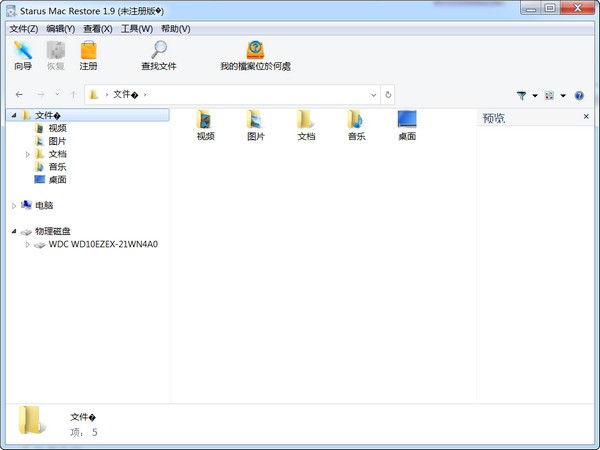The height and width of the screenshot is (450, 600).
Task: Collapse the root 文件 tree node
Action: (x=14, y=115)
